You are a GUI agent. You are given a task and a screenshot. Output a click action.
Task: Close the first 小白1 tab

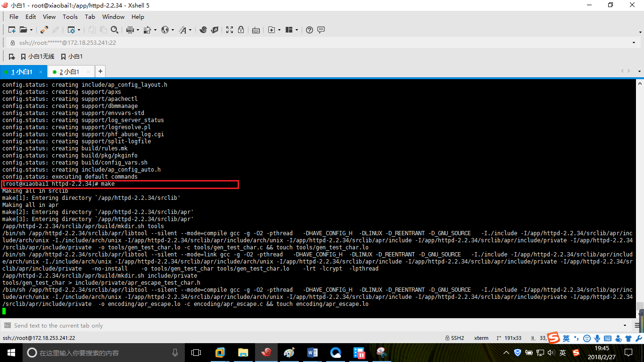coord(41,72)
